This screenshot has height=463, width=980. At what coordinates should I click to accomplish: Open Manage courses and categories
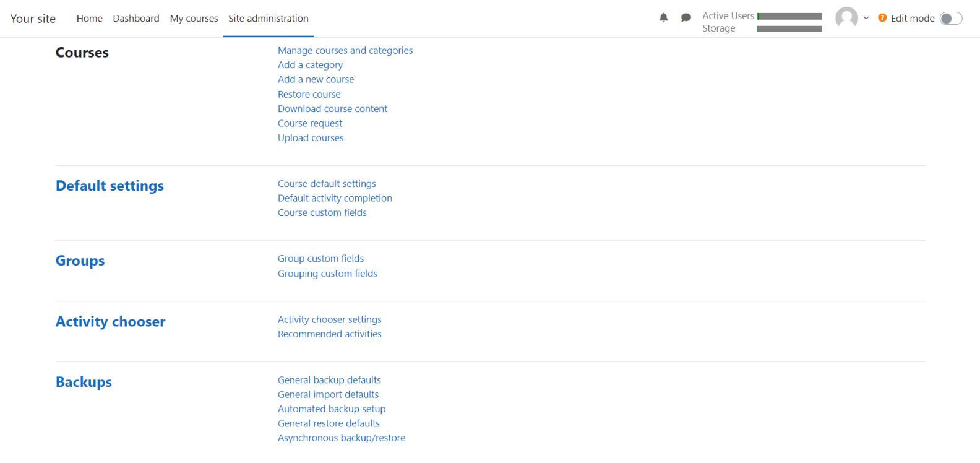click(345, 50)
